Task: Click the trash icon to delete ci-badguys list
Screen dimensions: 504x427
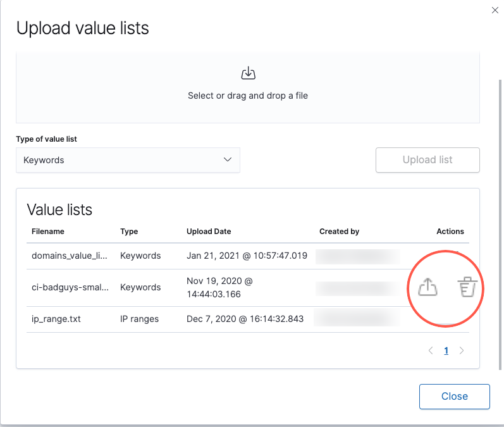Action: 466,287
